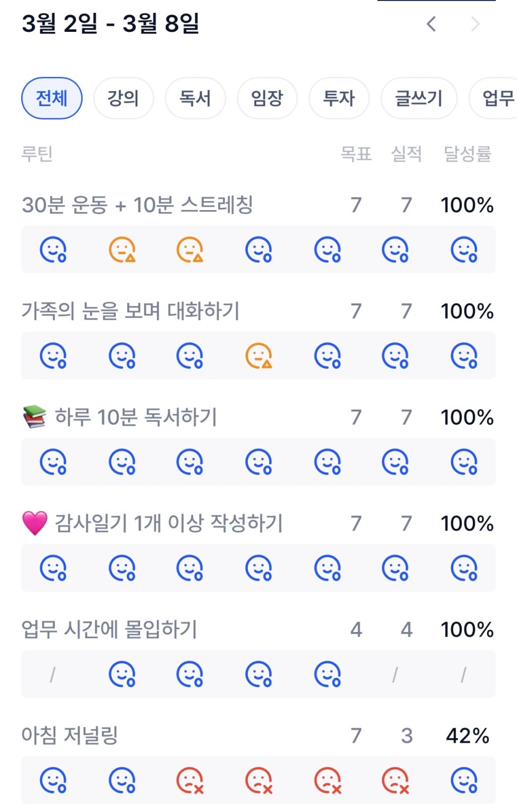The image size is (517, 812).
Task: Click the 달성률 column header
Action: (467, 154)
